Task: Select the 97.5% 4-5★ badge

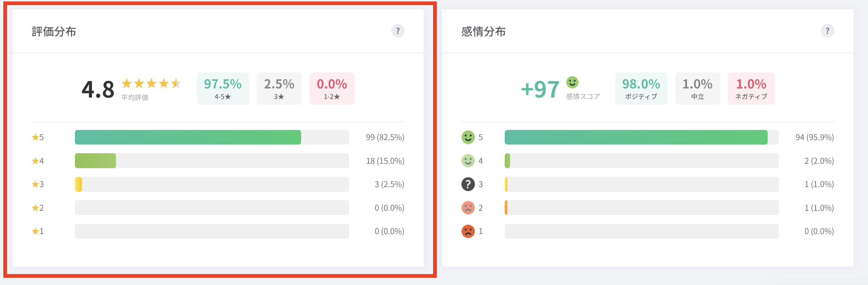Action: (x=223, y=88)
